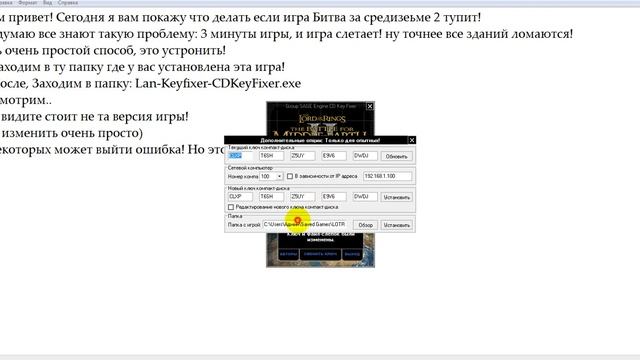Click the text Lan-Keyfixer-CDKeyFixer.exe in Notepad

[x=218, y=83]
